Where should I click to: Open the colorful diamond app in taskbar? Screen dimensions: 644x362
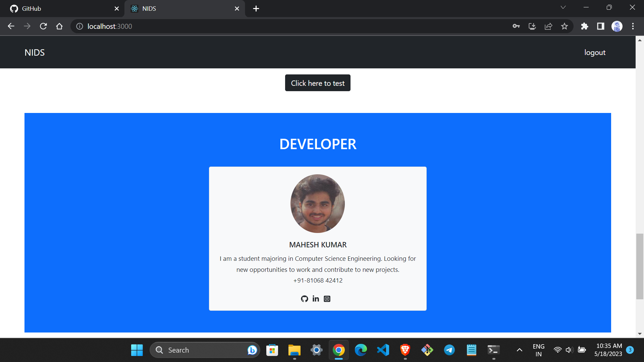[x=427, y=350]
